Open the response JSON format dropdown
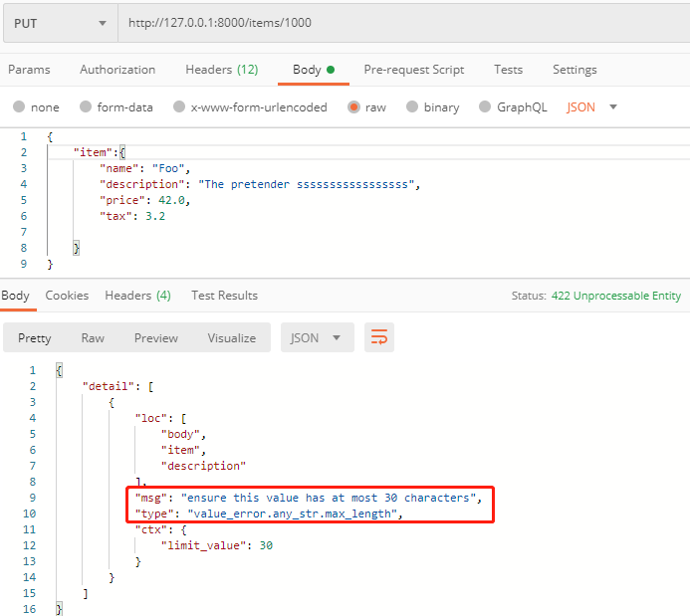The image size is (690, 616). point(317,337)
